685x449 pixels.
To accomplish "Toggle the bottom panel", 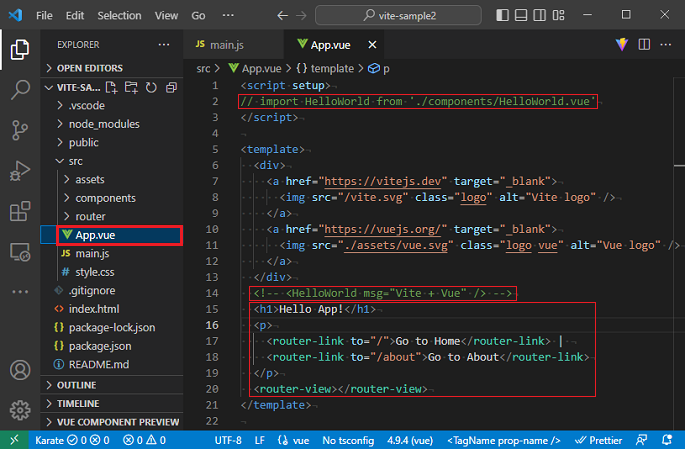I will coord(521,15).
